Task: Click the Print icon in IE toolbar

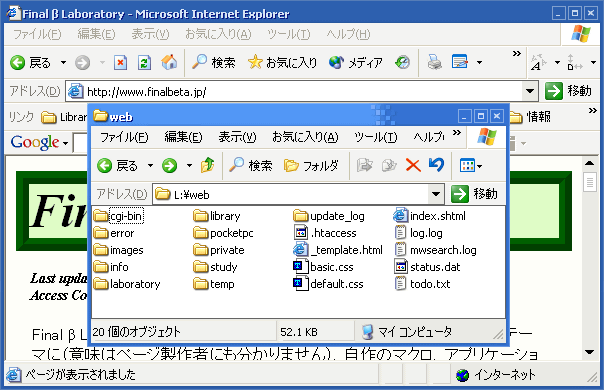Action: coord(435,62)
